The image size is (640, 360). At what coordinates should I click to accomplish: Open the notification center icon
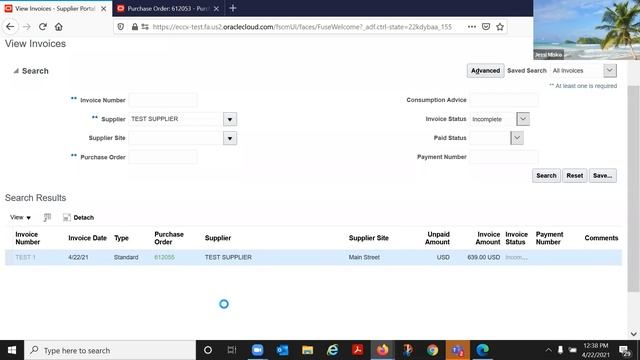pos(624,350)
